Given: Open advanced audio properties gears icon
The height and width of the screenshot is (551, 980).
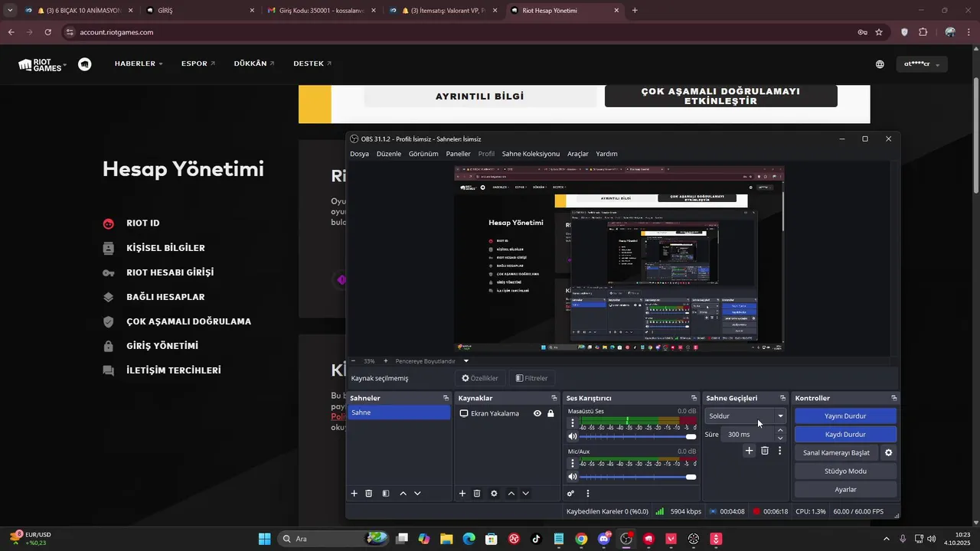Looking at the screenshot, I should pyautogui.click(x=570, y=494).
